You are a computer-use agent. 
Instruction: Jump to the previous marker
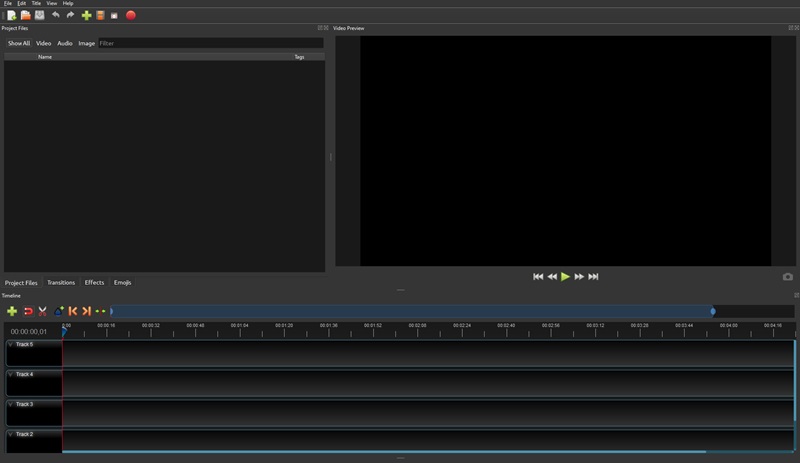(x=73, y=311)
